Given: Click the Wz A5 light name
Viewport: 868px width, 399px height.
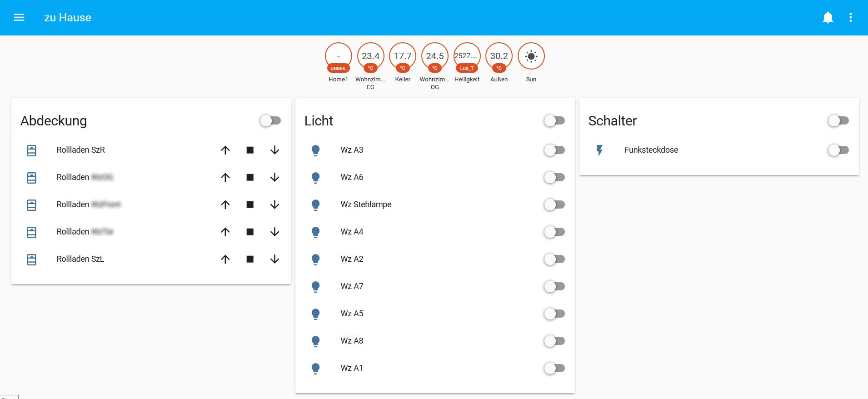Looking at the screenshot, I should point(352,314).
